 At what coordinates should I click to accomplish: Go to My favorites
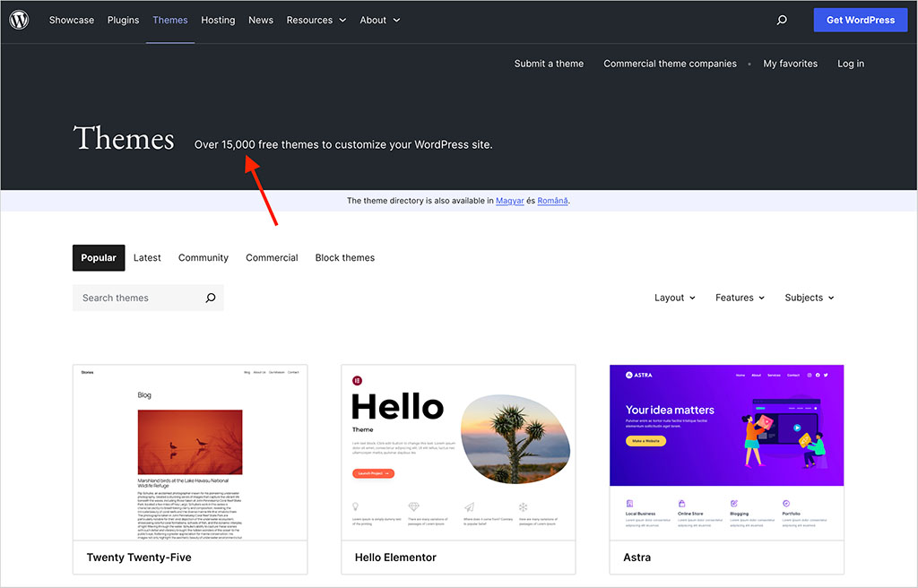(x=790, y=64)
